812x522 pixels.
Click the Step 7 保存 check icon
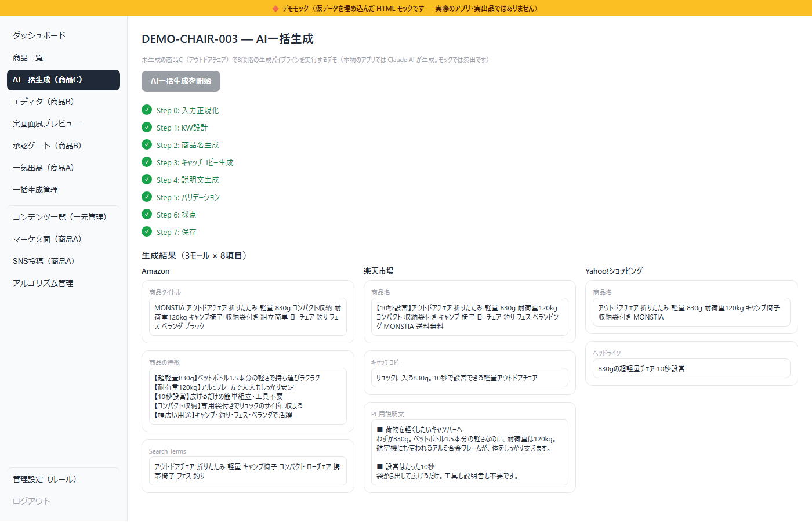tap(147, 231)
